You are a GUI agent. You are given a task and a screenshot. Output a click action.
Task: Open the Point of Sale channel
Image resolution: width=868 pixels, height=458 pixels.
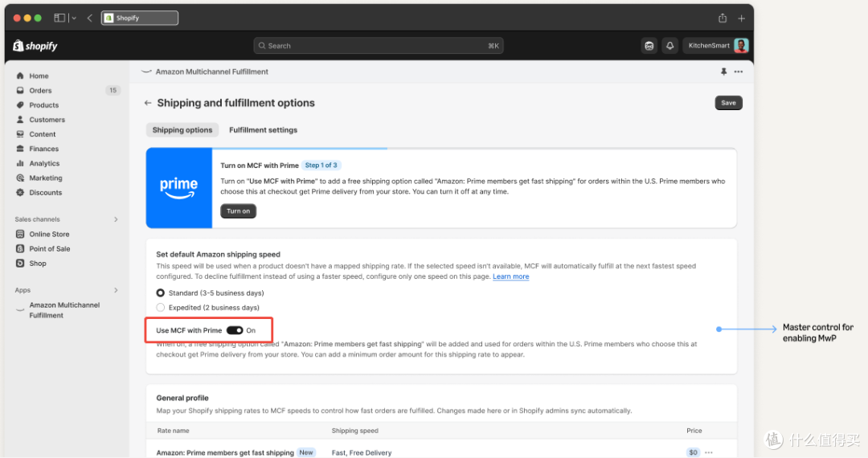(50, 249)
